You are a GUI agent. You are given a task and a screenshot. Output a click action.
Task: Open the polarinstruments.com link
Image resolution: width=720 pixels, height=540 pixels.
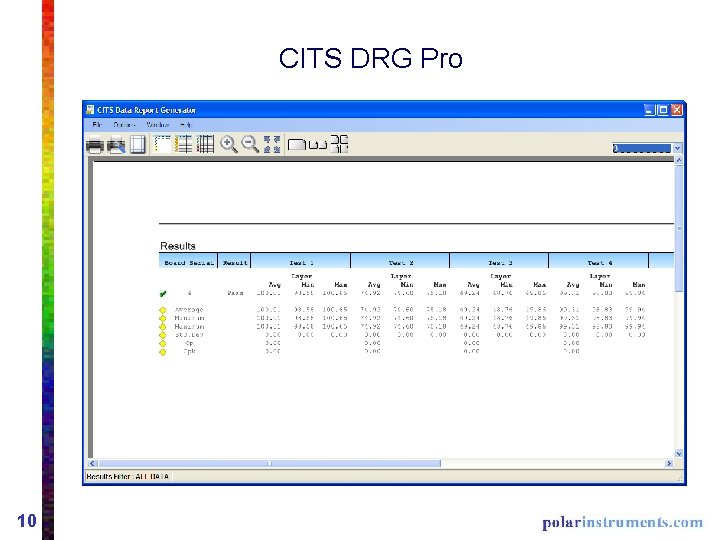coord(622,523)
